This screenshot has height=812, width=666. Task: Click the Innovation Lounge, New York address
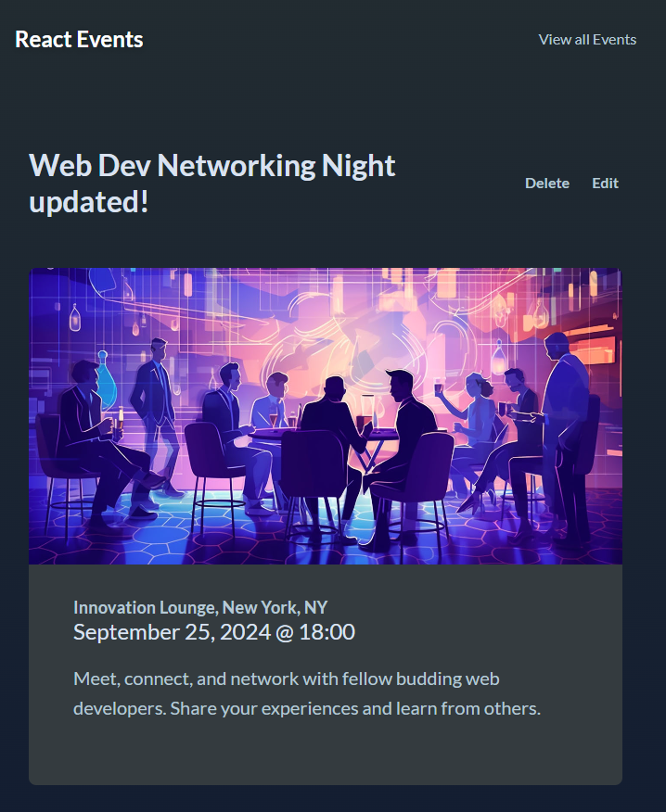coord(200,607)
